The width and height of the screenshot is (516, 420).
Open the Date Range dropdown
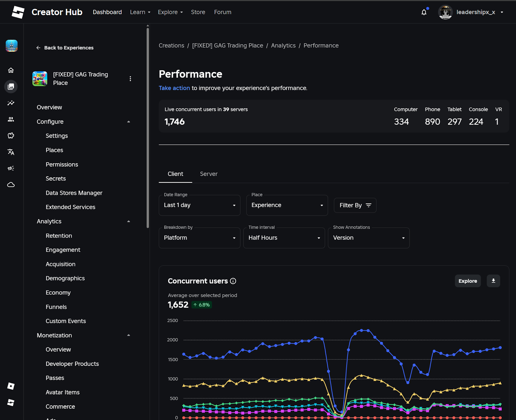[199, 205]
